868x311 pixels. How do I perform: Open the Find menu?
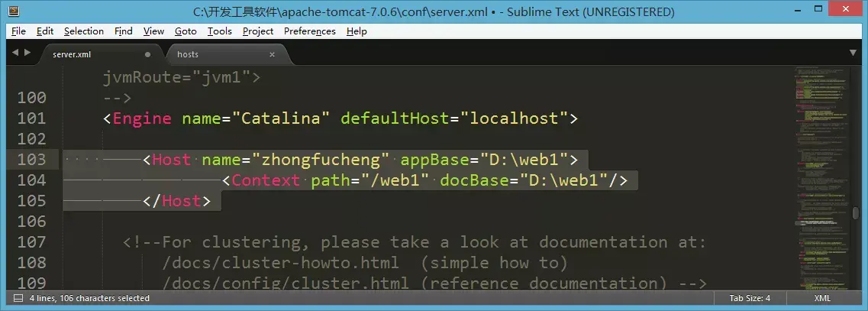[x=124, y=31]
